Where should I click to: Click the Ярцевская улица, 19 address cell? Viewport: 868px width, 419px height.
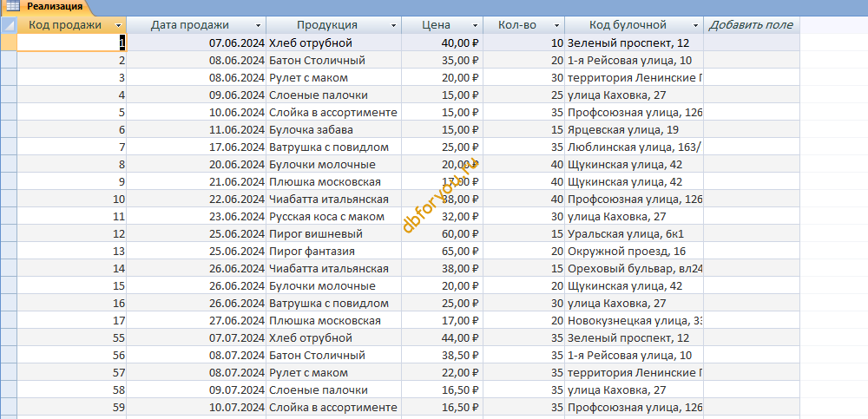[635, 130]
